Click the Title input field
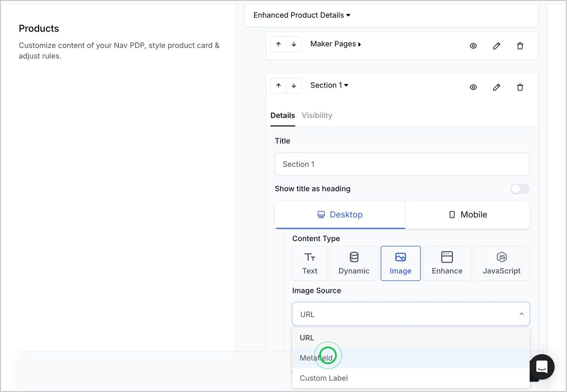This screenshot has width=567, height=392. [402, 164]
